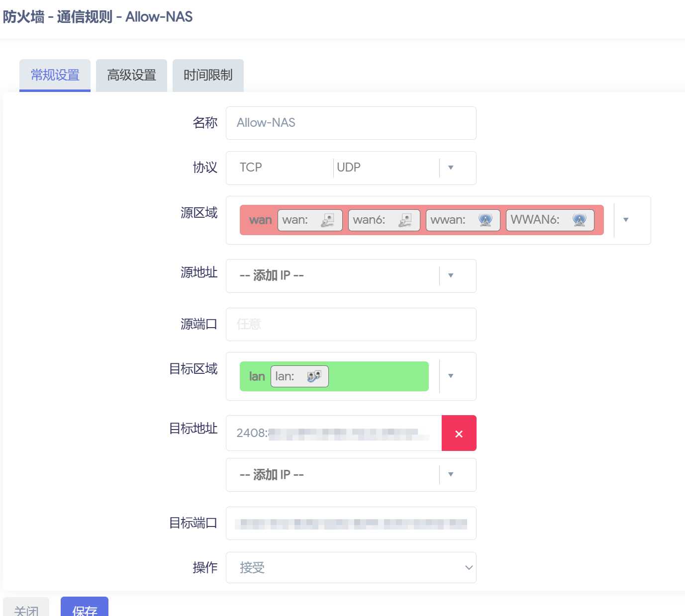685x616 pixels.
Task: Click the WWAN6 wireless interface icon
Action: (x=579, y=220)
